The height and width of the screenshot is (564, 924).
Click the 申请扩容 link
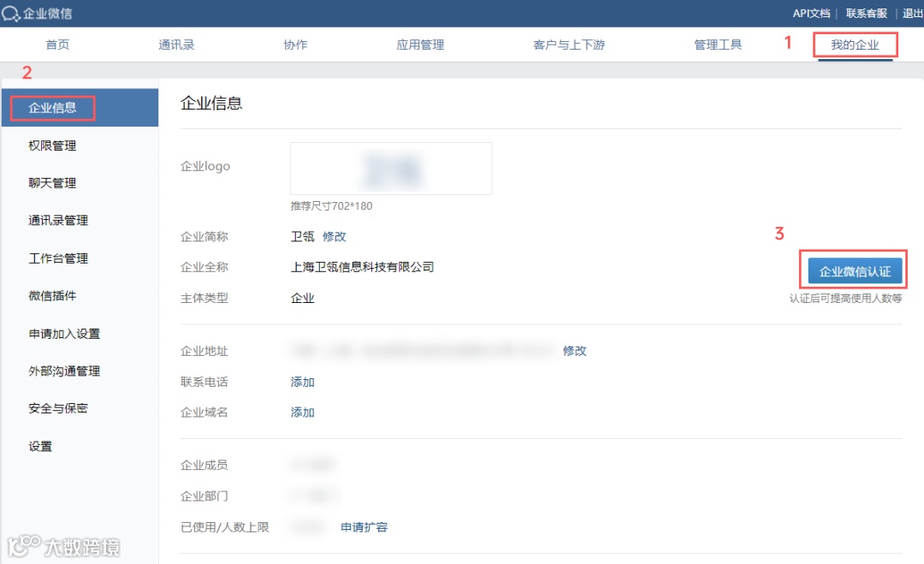(364, 527)
